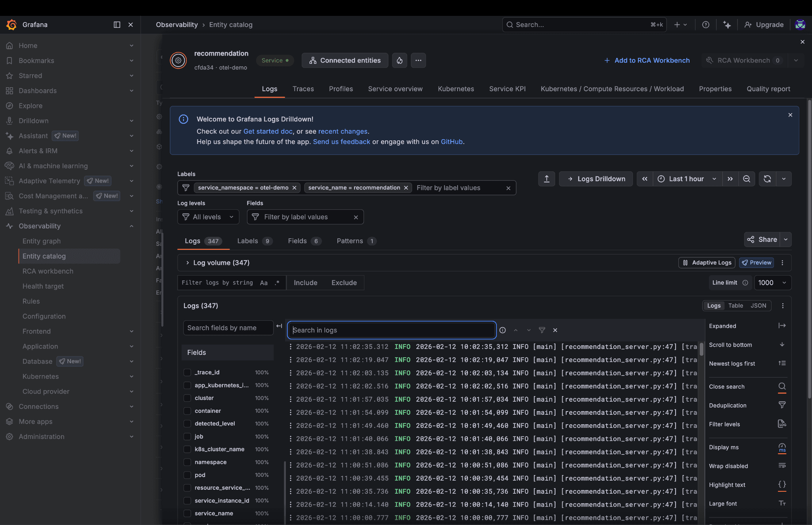This screenshot has width=812, height=525.
Task: Switch to the Profiles tab
Action: click(341, 89)
